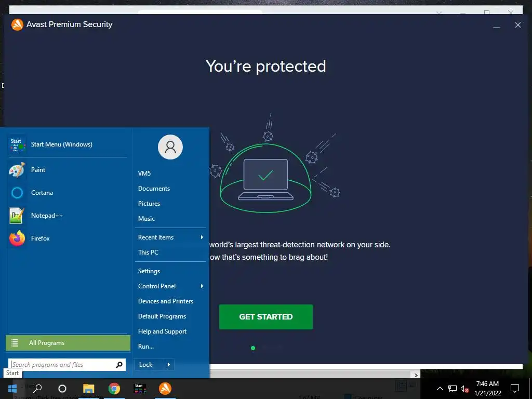Open Notepad++ from the start menu

[x=67, y=216]
